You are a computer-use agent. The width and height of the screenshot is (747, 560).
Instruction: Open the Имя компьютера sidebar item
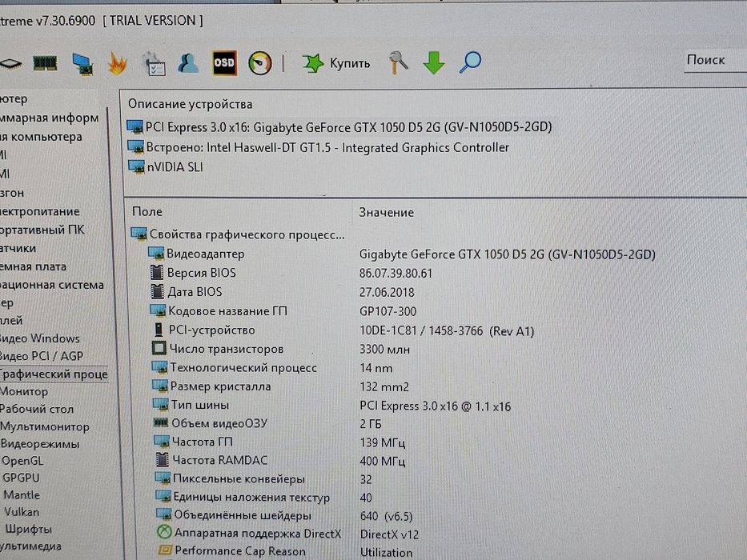pos(41,137)
